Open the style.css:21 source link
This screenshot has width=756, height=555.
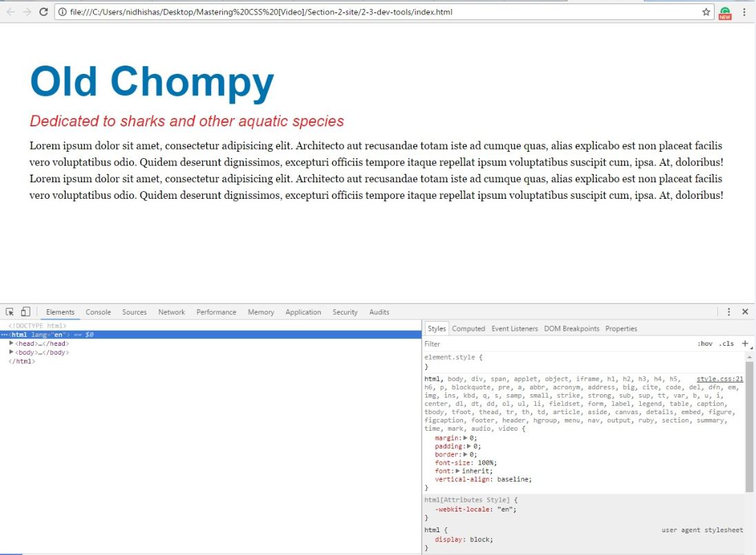720,379
